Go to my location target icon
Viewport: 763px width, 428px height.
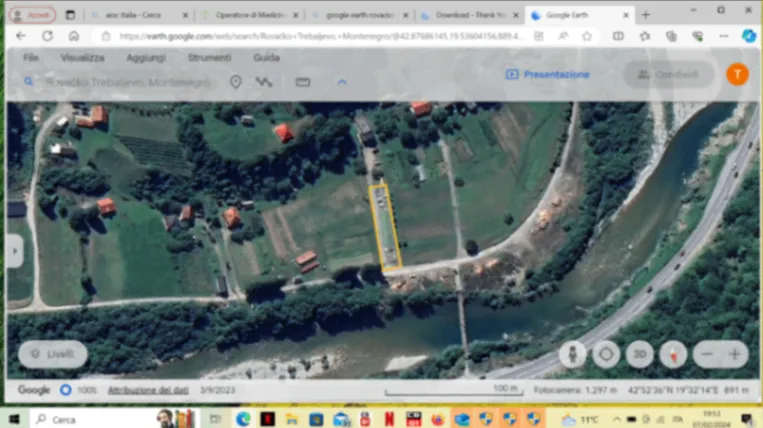(x=606, y=355)
